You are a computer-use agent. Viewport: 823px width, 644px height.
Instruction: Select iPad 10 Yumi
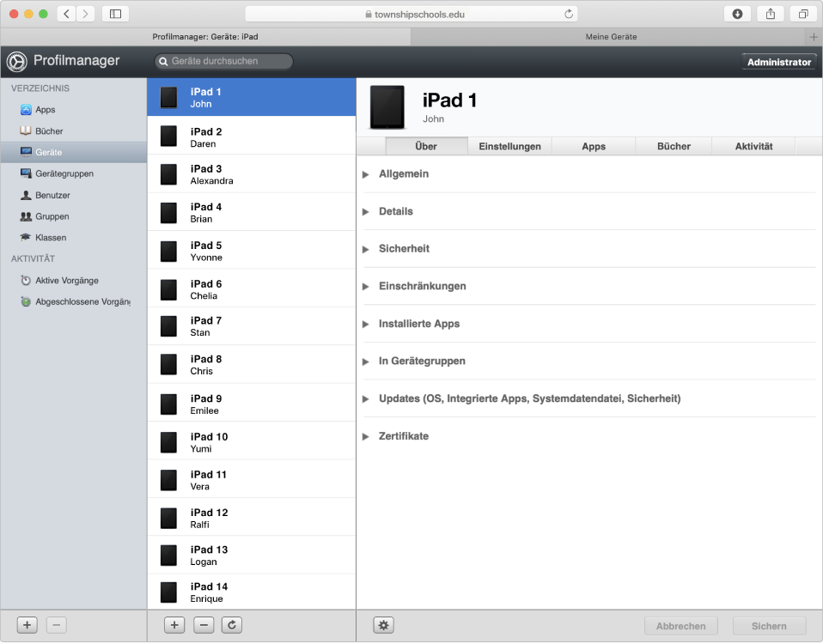tap(252, 441)
